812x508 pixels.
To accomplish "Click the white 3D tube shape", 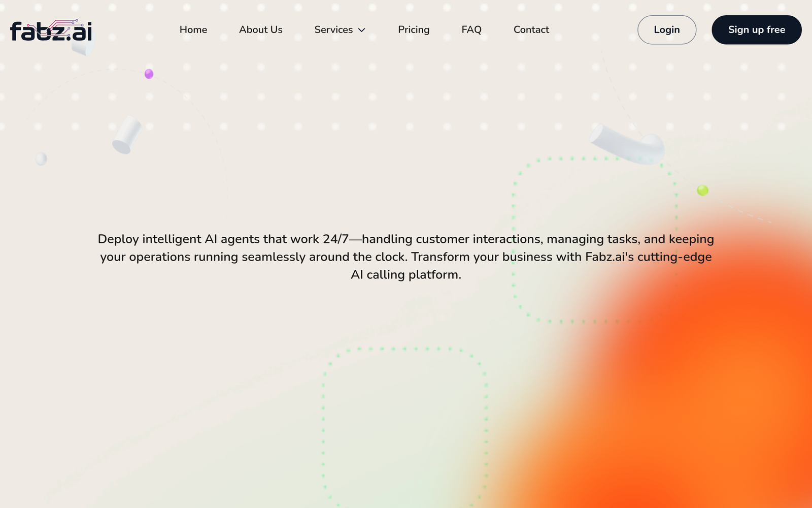I will (x=627, y=145).
